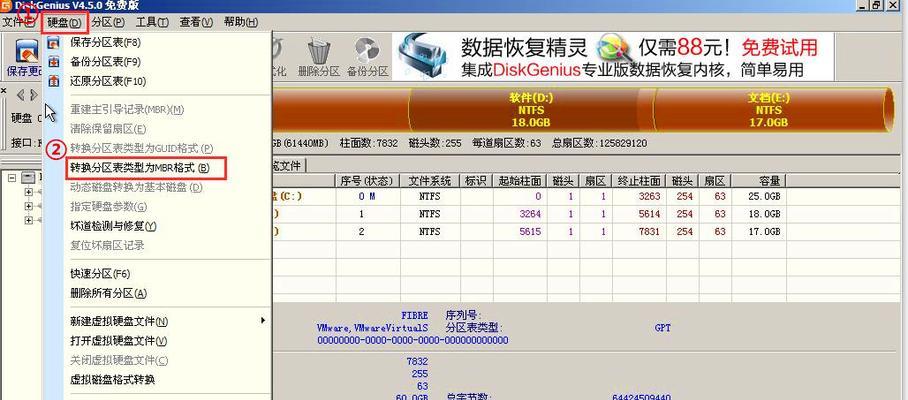Go to next disk arrow
This screenshot has height=400, width=908.
tap(34, 95)
